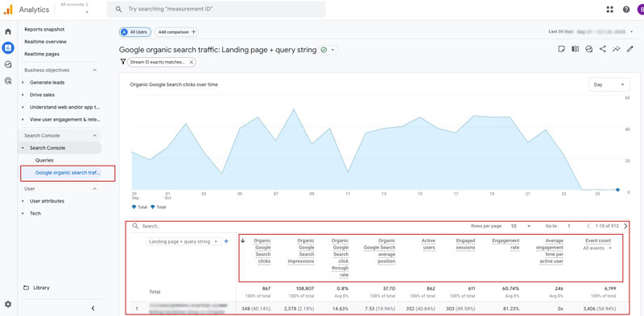Click the second Total legend item

pos(158,207)
